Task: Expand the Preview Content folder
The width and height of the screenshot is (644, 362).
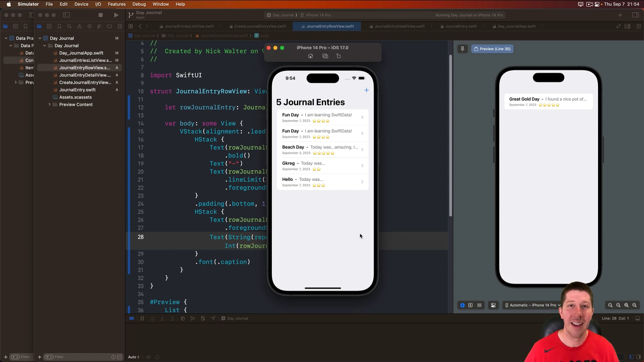Action: click(x=49, y=105)
